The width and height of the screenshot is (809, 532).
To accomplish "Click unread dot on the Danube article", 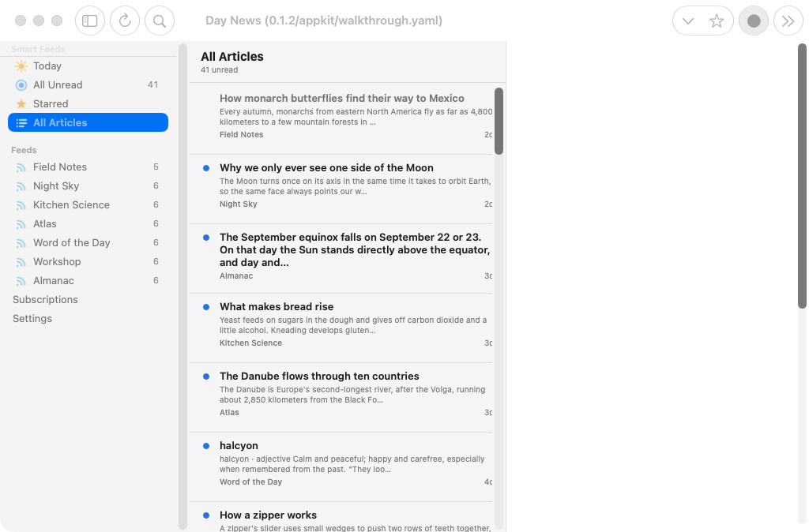I will 206,377.
